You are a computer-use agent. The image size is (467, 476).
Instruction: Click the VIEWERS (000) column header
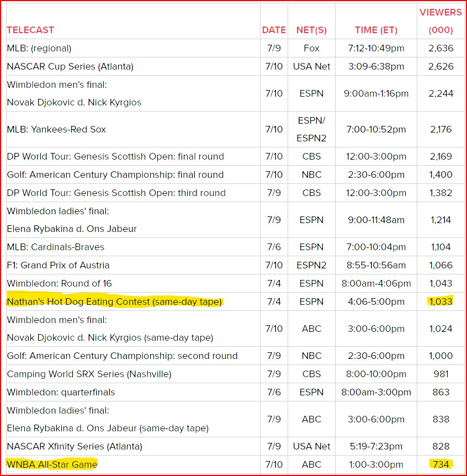[441, 21]
